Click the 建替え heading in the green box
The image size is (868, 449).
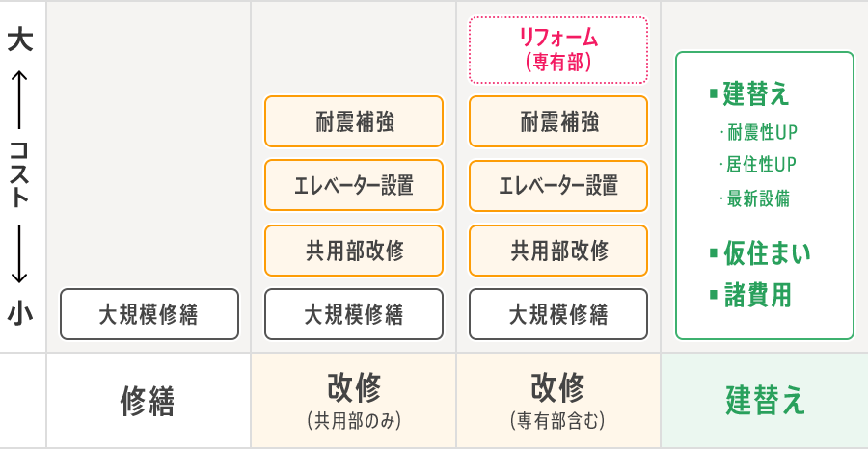(756, 93)
